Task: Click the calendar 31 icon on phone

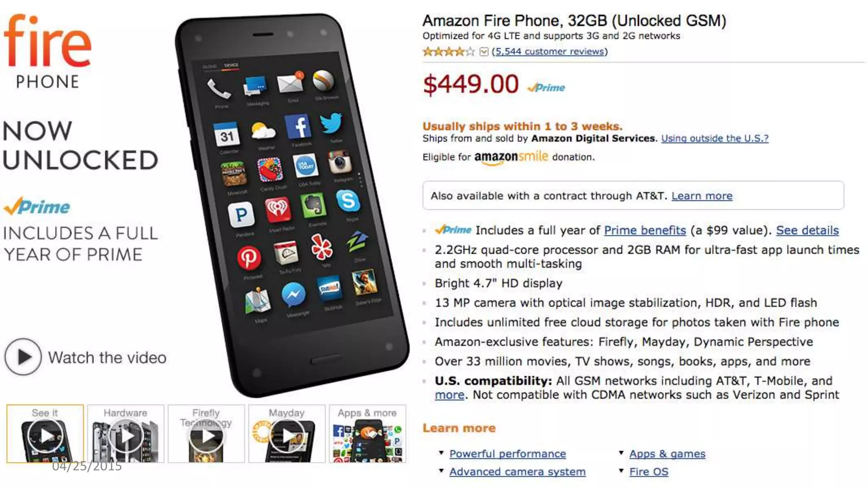Action: (x=226, y=135)
